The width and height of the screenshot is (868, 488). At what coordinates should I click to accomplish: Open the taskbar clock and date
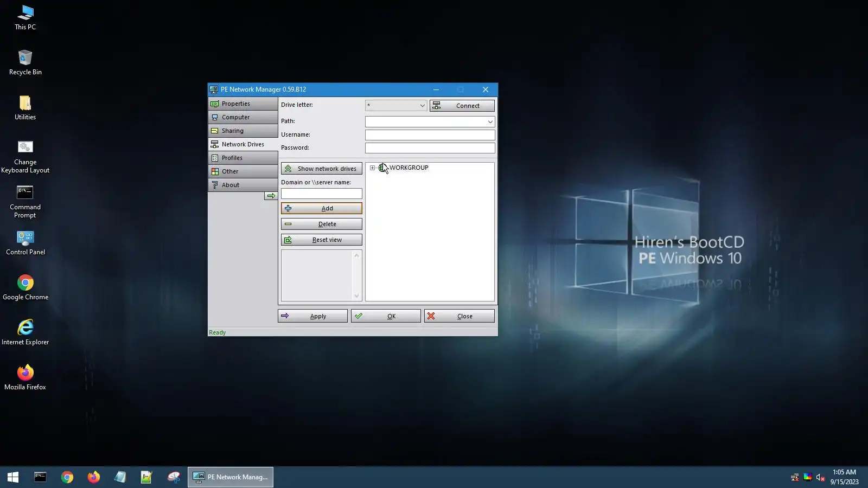coord(844,477)
